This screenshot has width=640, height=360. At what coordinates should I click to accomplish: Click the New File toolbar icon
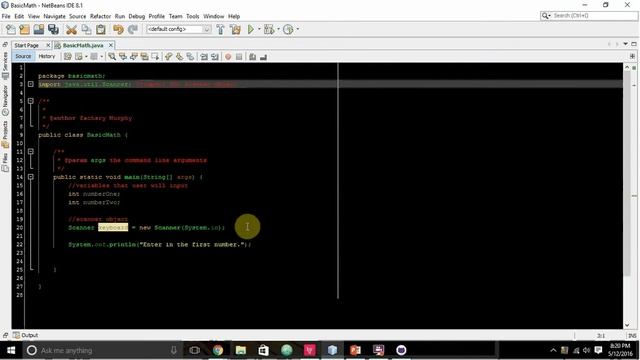coord(10,29)
